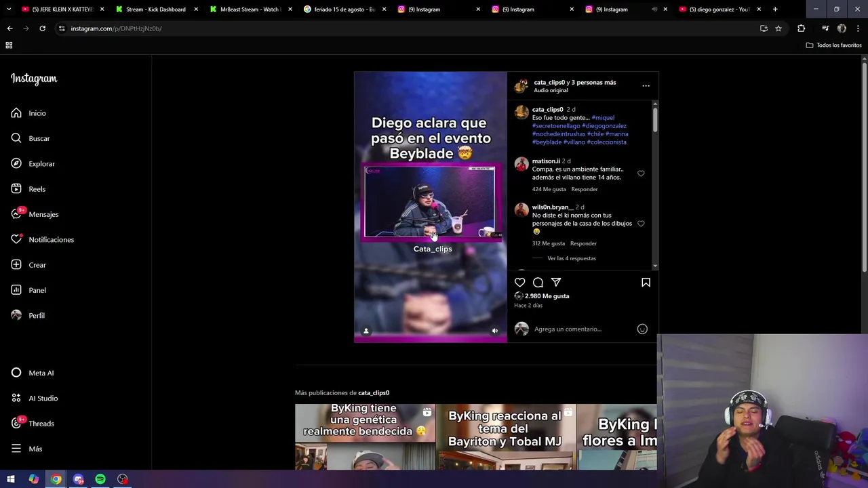Open ByKing genética reel thumbnail
The width and height of the screenshot is (868, 488).
pyautogui.click(x=365, y=437)
